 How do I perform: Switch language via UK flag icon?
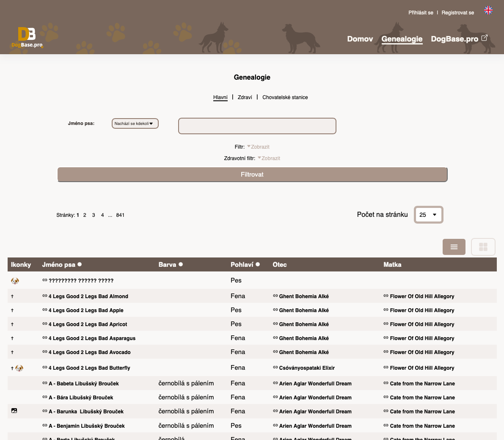(x=488, y=10)
